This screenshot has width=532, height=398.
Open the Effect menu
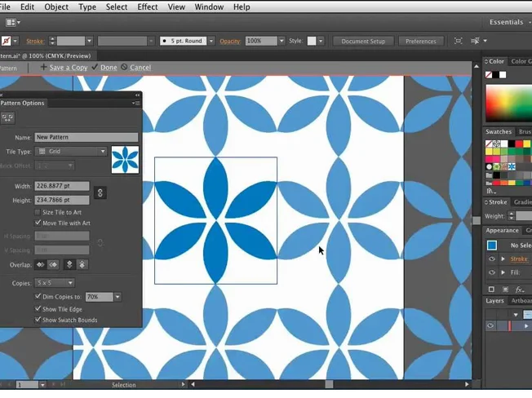click(x=148, y=7)
